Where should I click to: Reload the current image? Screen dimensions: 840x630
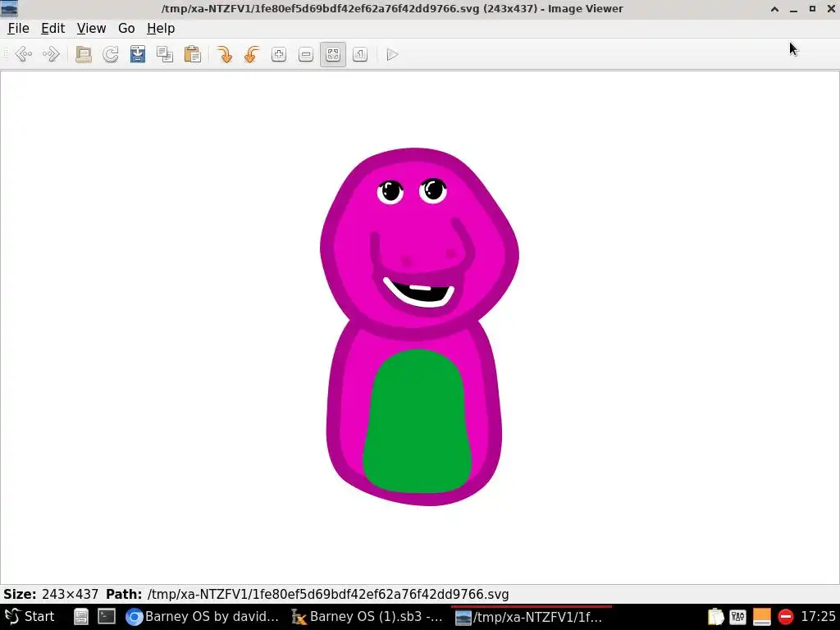[x=111, y=54]
